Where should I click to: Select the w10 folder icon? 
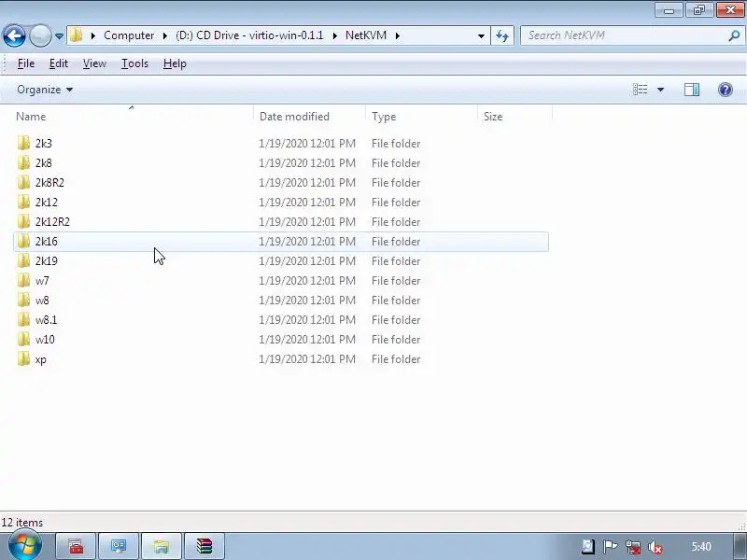click(x=23, y=339)
